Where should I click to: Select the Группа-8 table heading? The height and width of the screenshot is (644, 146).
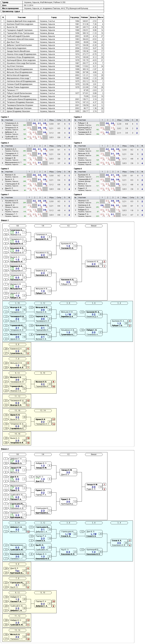tap(78, 195)
